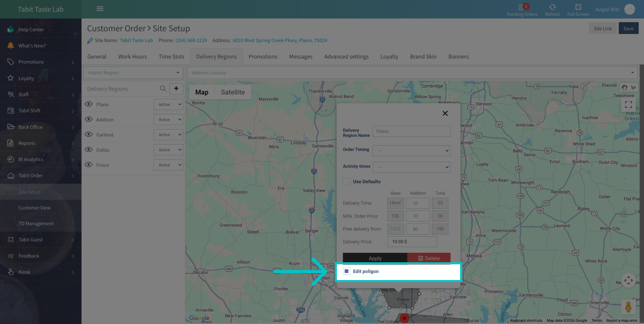Toggle the Use Defaults checkbox
This screenshot has height=324, width=644.
click(347, 181)
